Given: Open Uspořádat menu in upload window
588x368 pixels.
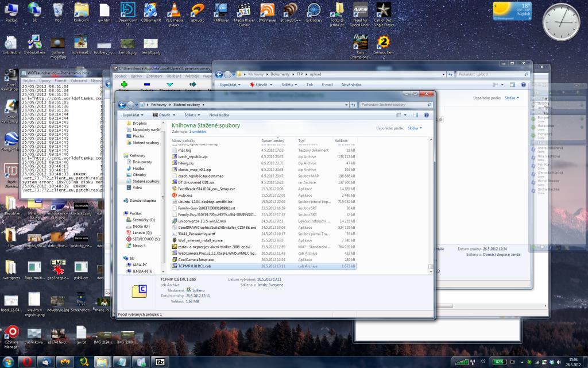Looking at the screenshot, I should point(230,85).
